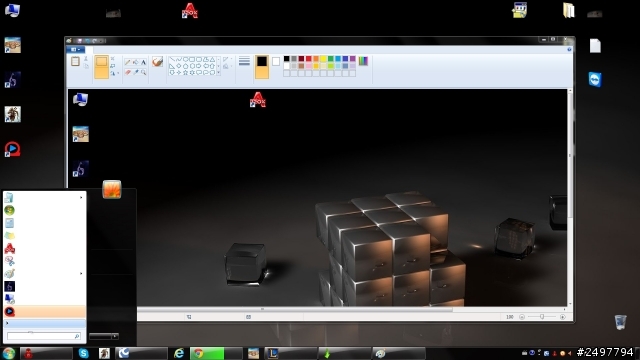The image size is (640, 360).
Task: Open the highlighted red play-icon Start menu item
Action: click(x=44, y=311)
